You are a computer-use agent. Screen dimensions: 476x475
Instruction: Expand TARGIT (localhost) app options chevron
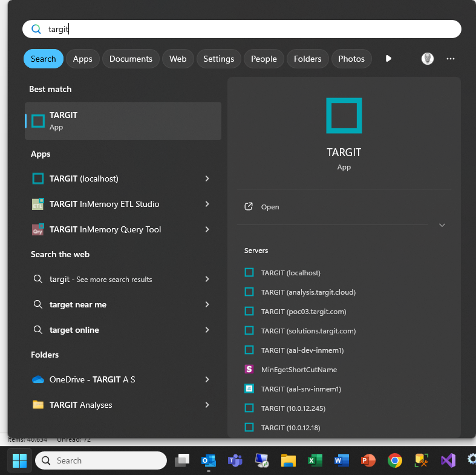click(207, 179)
